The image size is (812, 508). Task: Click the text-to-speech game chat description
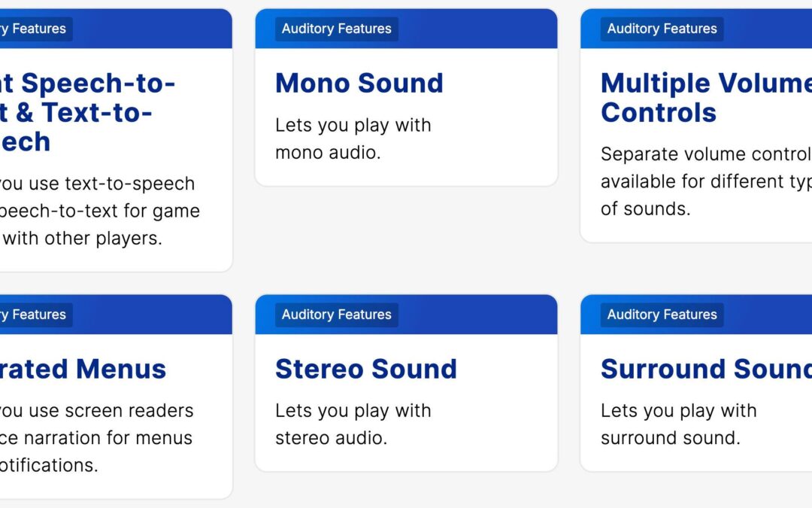99,211
